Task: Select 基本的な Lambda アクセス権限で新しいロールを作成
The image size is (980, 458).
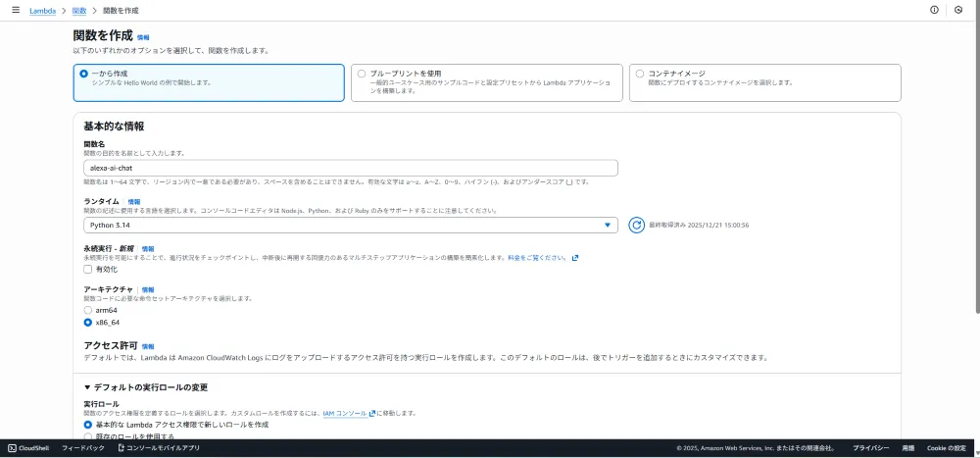Action: tap(87, 425)
